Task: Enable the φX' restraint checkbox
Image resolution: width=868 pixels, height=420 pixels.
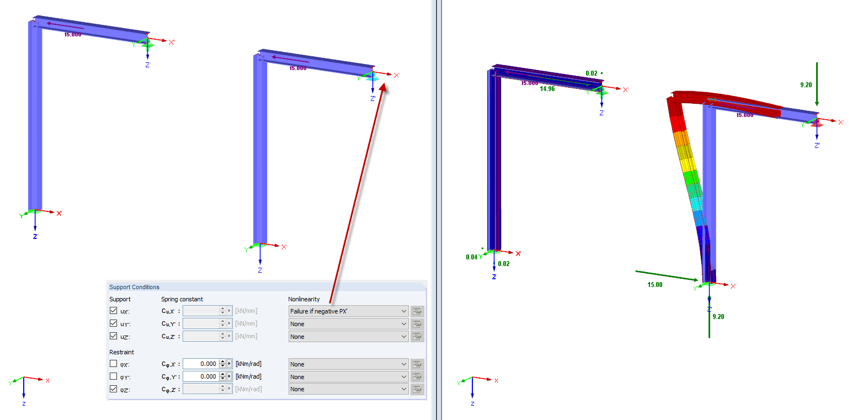Action: pos(113,364)
